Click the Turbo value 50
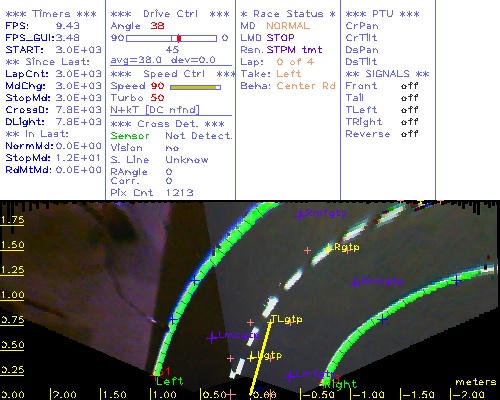This screenshot has width=500, height=400. 157,98
